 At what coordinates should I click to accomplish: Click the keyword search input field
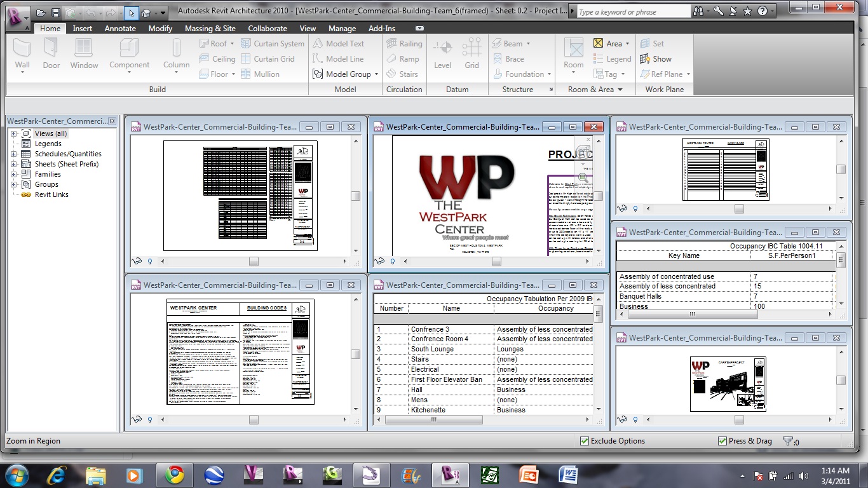coord(631,11)
